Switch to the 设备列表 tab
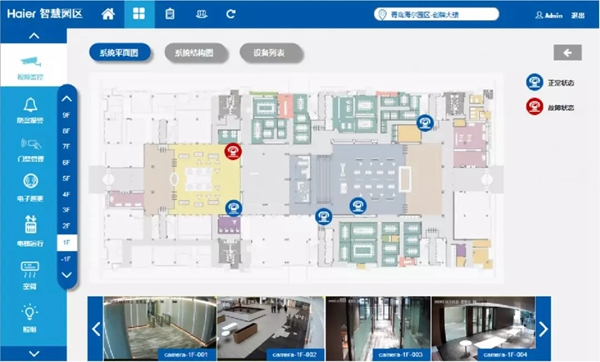This screenshot has width=600, height=362. coord(271,52)
